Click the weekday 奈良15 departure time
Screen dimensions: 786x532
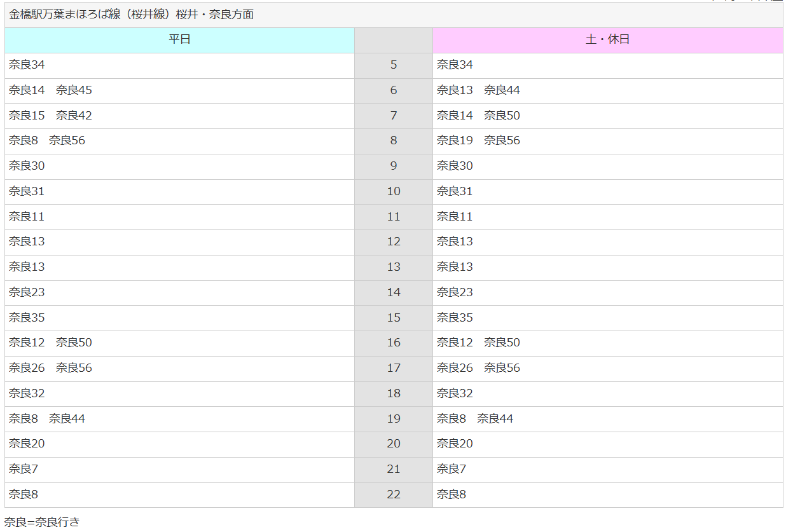(x=27, y=116)
